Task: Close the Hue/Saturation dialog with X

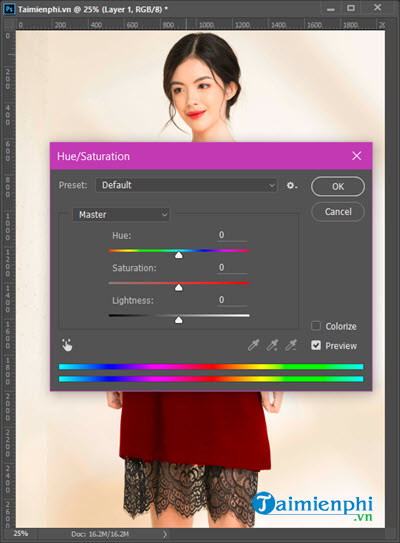Action: (357, 156)
